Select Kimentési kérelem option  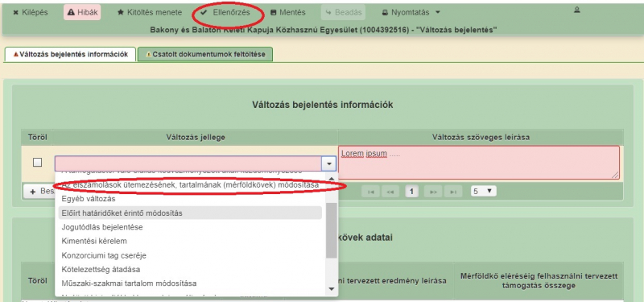pos(190,241)
